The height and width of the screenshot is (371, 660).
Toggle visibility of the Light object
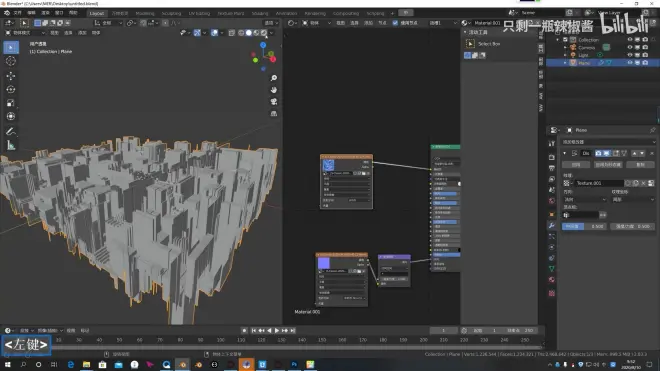(x=630, y=55)
